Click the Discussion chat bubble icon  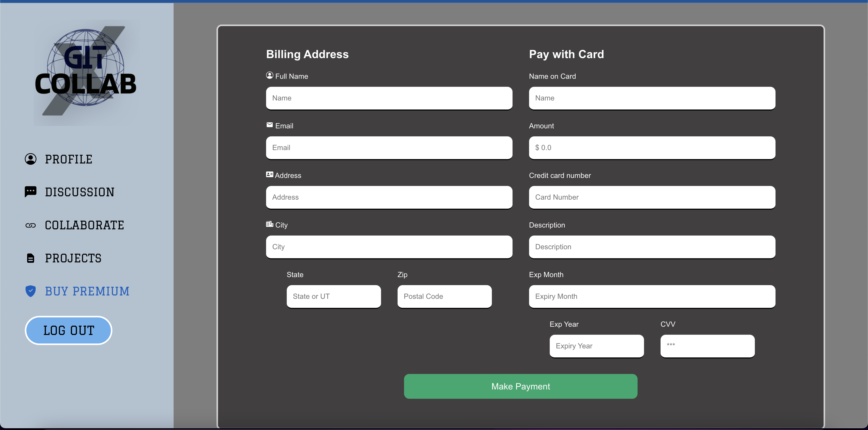pos(30,192)
